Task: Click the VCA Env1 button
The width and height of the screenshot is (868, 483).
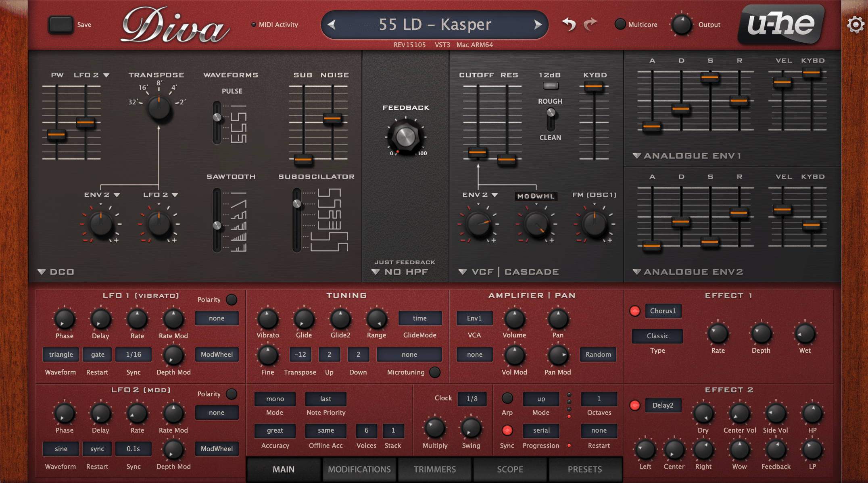Action: click(x=474, y=318)
